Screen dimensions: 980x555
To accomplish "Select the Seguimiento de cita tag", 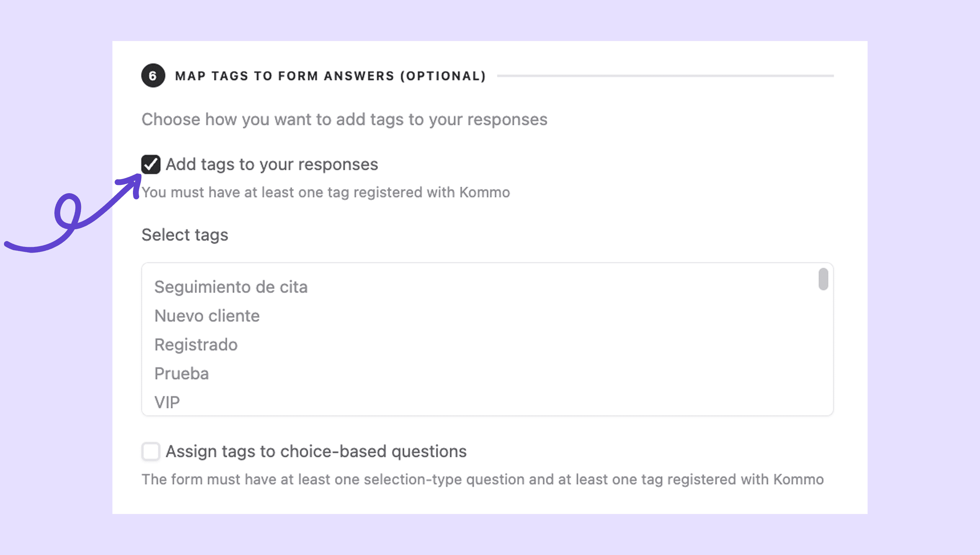I will 231,287.
